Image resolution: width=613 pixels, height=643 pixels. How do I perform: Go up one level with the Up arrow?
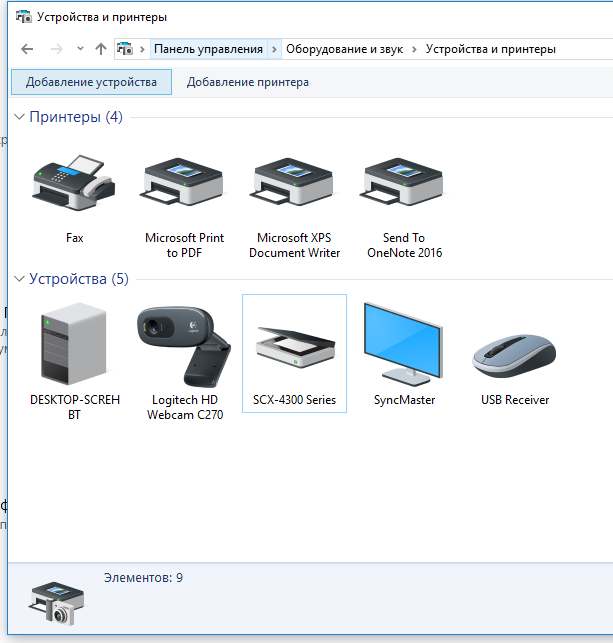click(101, 49)
